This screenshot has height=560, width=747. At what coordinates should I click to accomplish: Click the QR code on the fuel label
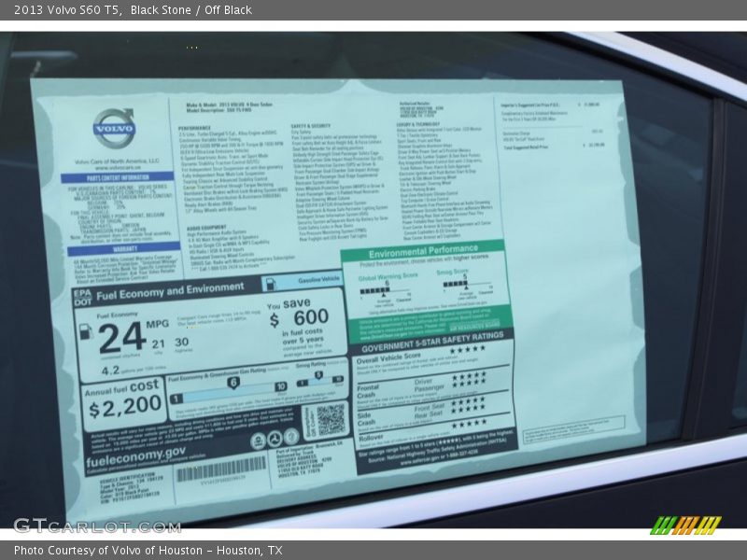point(331,419)
